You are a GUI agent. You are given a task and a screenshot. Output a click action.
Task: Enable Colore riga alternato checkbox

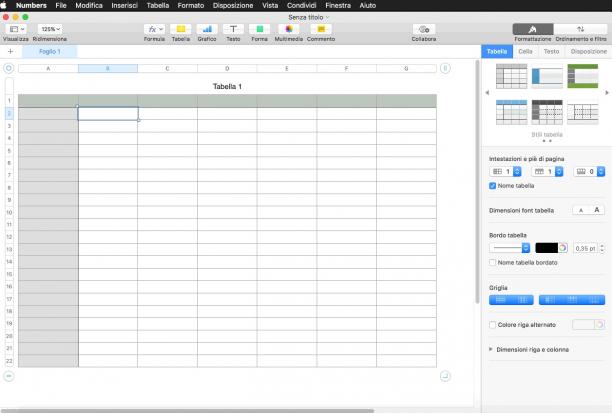click(x=493, y=325)
